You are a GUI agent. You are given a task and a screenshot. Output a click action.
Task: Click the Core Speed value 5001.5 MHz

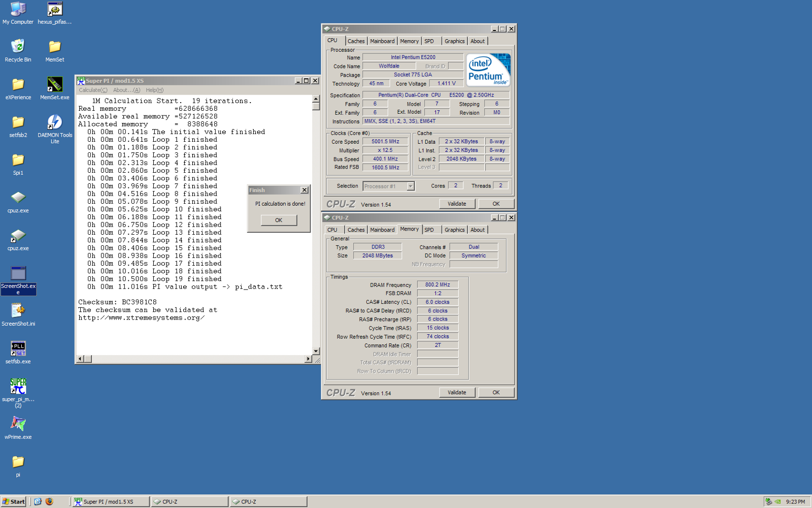pyautogui.click(x=385, y=142)
